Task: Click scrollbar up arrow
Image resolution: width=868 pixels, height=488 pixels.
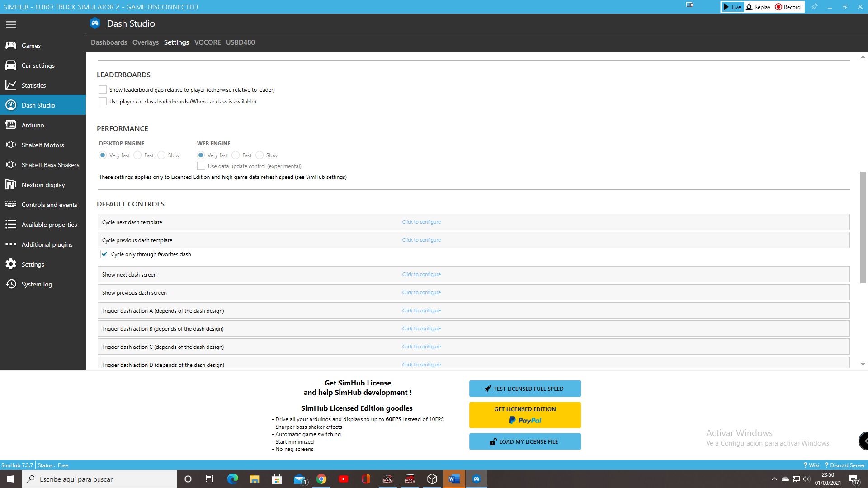Action: point(863,57)
